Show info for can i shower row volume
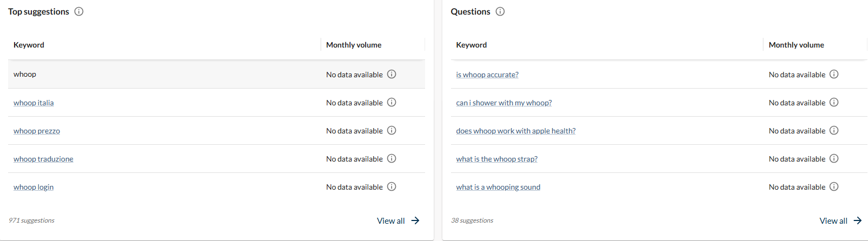The height and width of the screenshot is (241, 868). [x=834, y=102]
